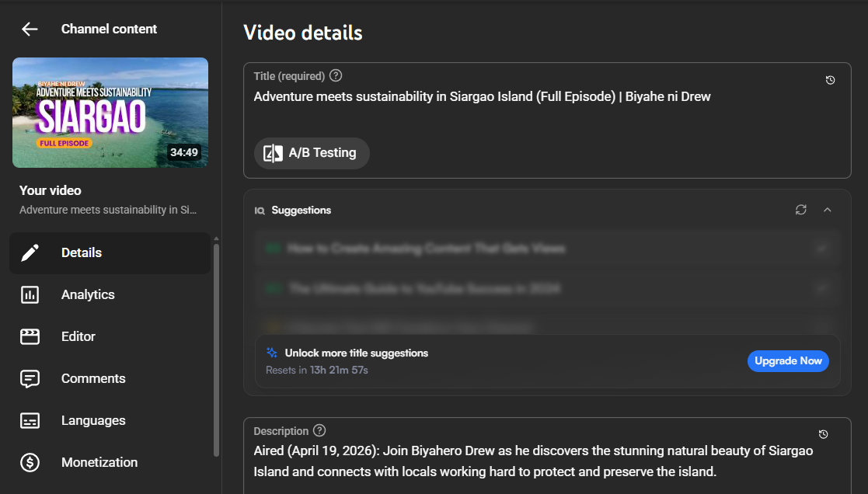Open the Comments speech bubble icon
The height and width of the screenshot is (494, 868).
[x=30, y=379]
